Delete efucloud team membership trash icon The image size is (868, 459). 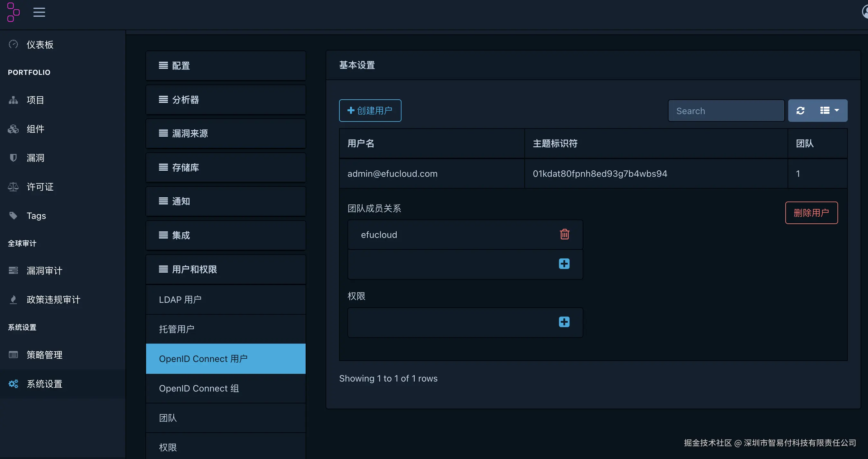tap(564, 234)
